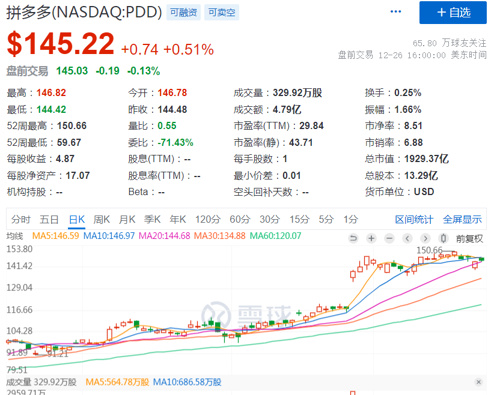
Task: Click the candlestick style icon
Action: [x=443, y=238]
